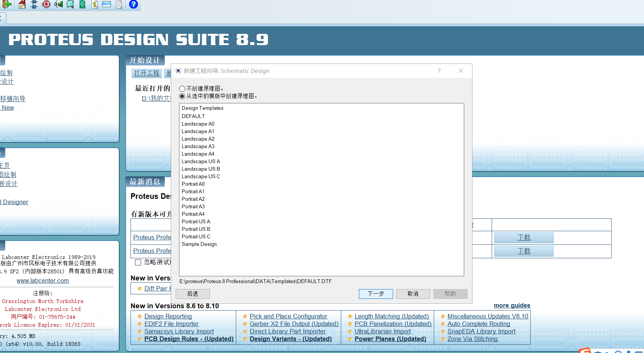Image resolution: width=644 pixels, height=353 pixels.
Task: Open the Gerber X2 File Output link
Action: (294, 324)
